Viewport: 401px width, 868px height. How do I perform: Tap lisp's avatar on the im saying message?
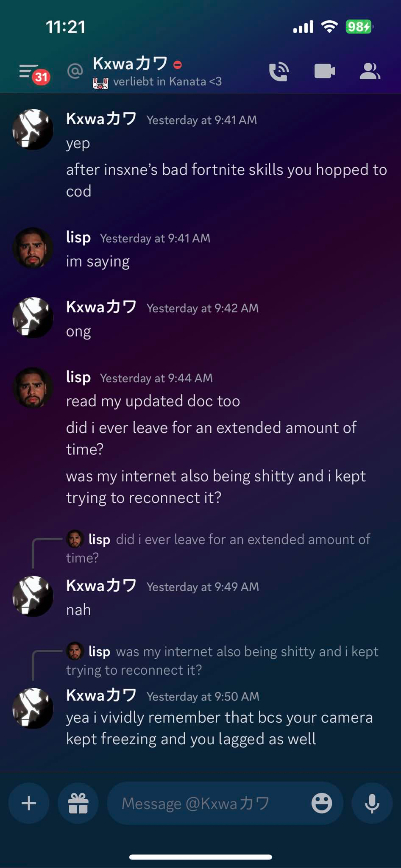click(x=33, y=248)
